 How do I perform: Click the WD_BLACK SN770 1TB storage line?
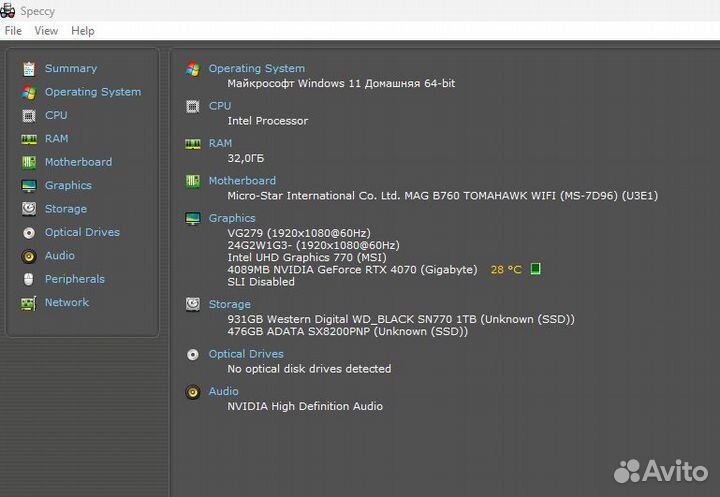[401, 320]
